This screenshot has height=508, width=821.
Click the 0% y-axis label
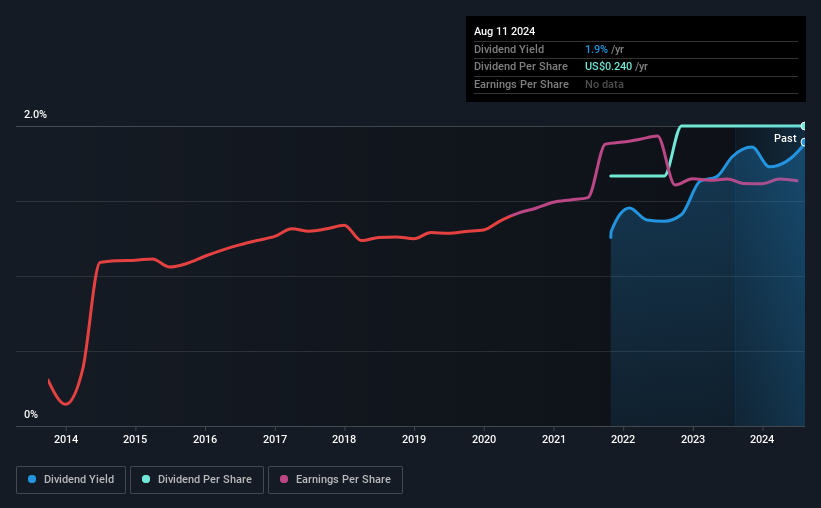coord(31,414)
